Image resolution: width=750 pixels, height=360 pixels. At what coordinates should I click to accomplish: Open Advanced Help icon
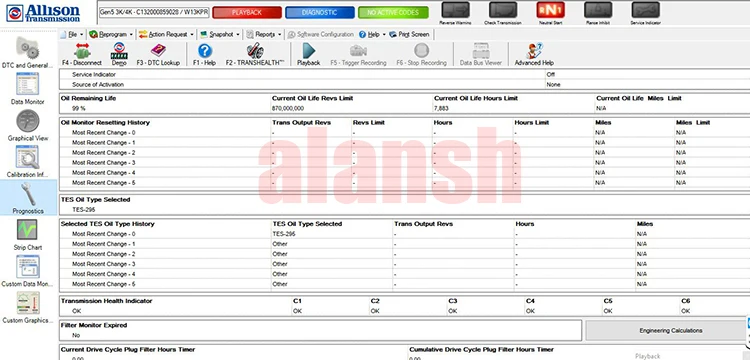(534, 51)
